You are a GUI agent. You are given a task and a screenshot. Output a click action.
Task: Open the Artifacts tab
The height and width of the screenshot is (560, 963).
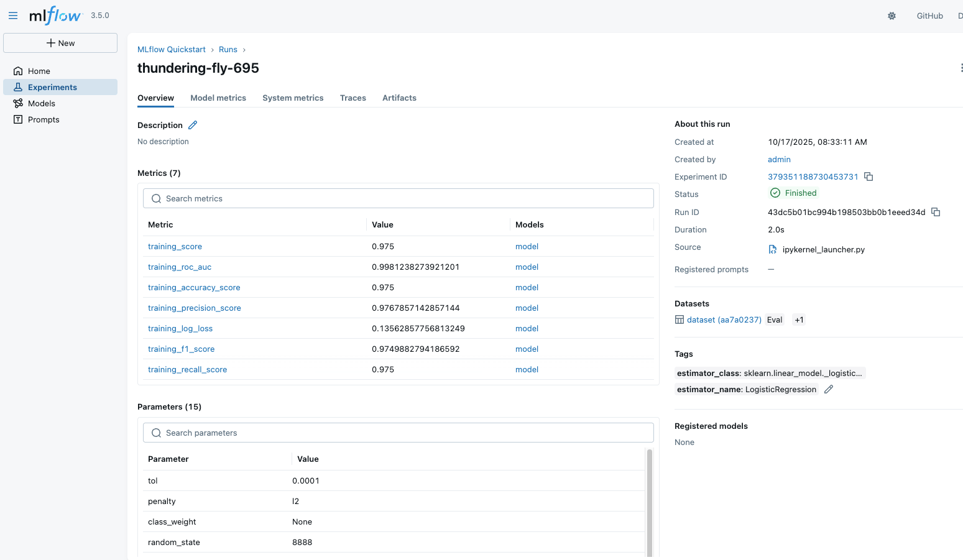[399, 98]
